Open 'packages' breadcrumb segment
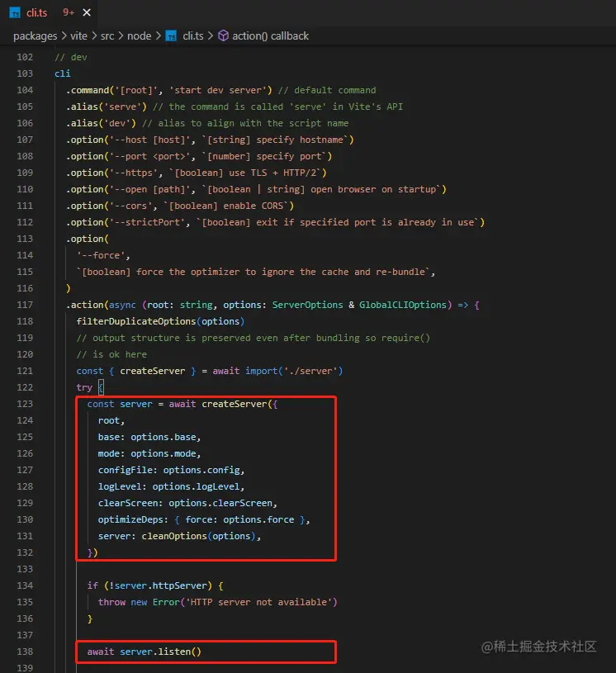The height and width of the screenshot is (673, 616). coord(35,36)
